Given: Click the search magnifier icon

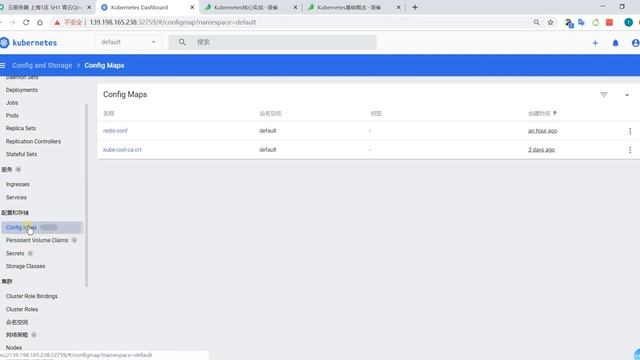Looking at the screenshot, I should [182, 42].
